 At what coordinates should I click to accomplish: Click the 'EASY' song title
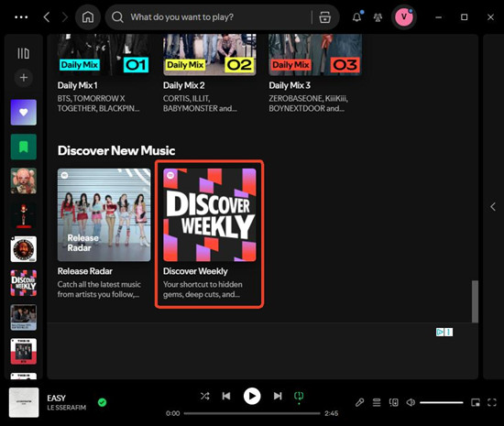point(56,399)
